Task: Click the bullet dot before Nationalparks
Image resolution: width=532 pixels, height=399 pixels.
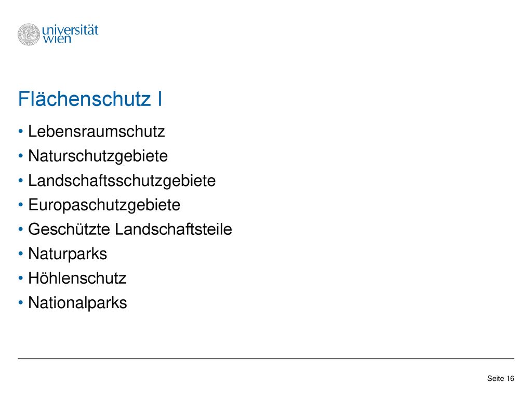Action: (x=21, y=302)
